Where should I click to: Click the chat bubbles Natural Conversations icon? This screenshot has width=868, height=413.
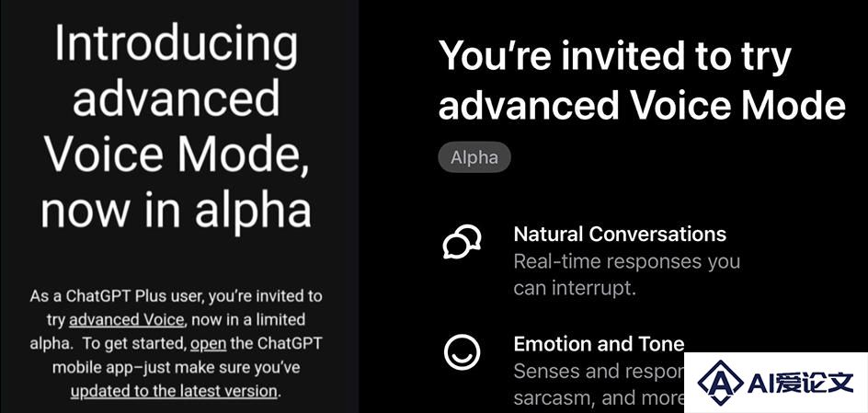point(462,242)
